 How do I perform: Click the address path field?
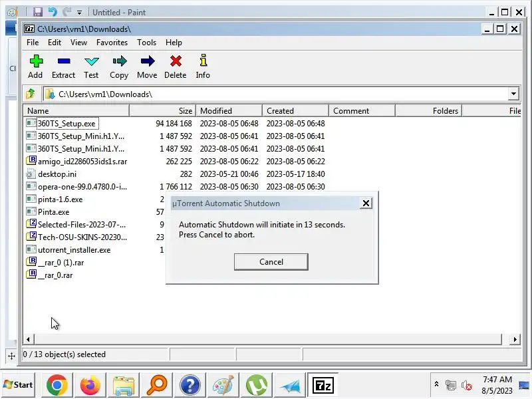click(x=275, y=94)
